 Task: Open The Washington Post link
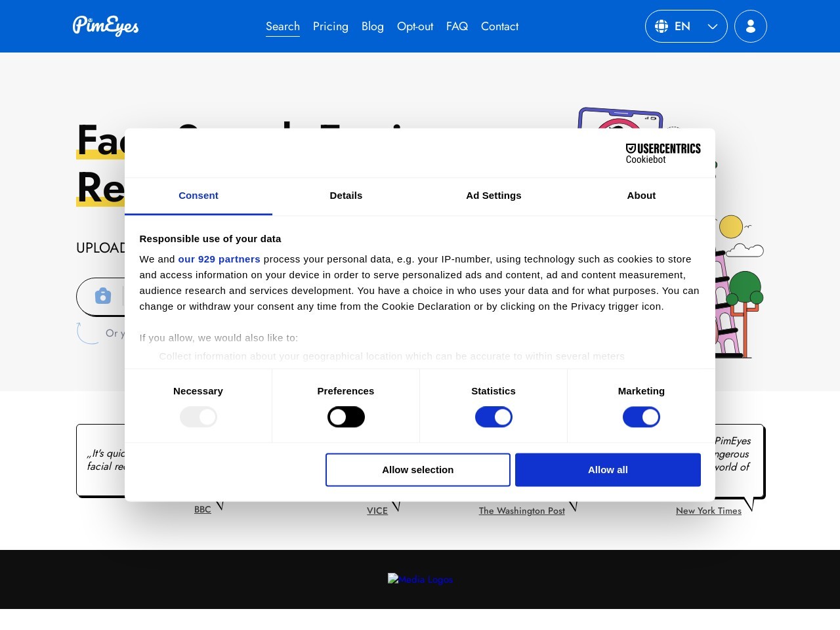point(522,511)
